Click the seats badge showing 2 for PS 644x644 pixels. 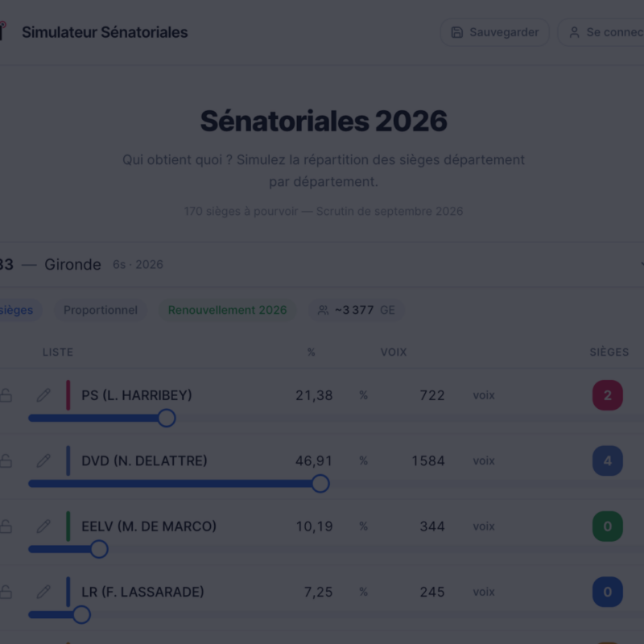click(x=607, y=395)
